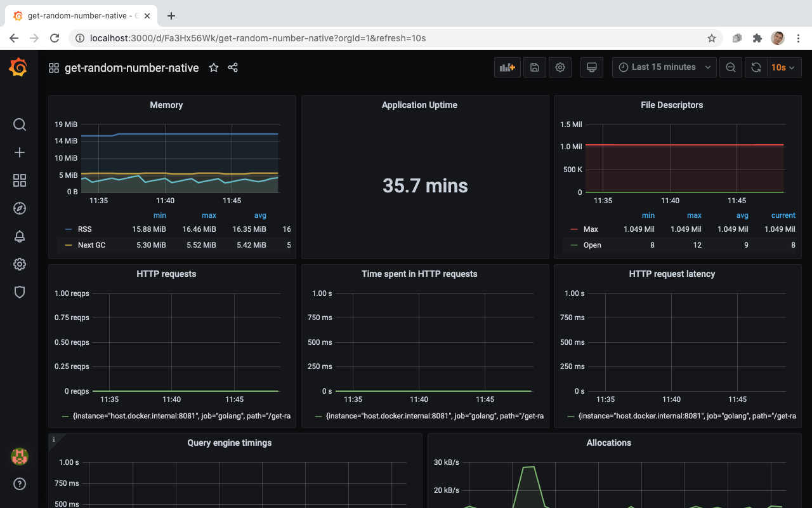Open the Grafana home logo
This screenshot has width=812, height=508.
coord(18,67)
